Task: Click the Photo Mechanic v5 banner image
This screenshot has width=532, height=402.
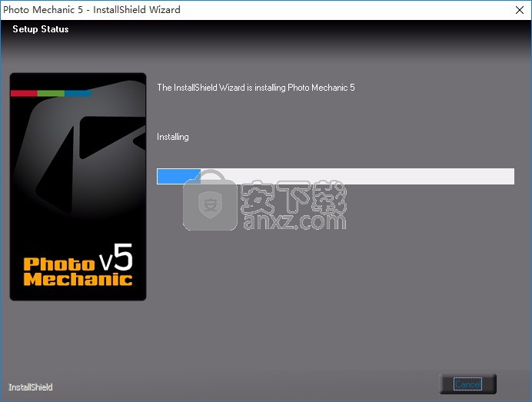Action: point(78,187)
